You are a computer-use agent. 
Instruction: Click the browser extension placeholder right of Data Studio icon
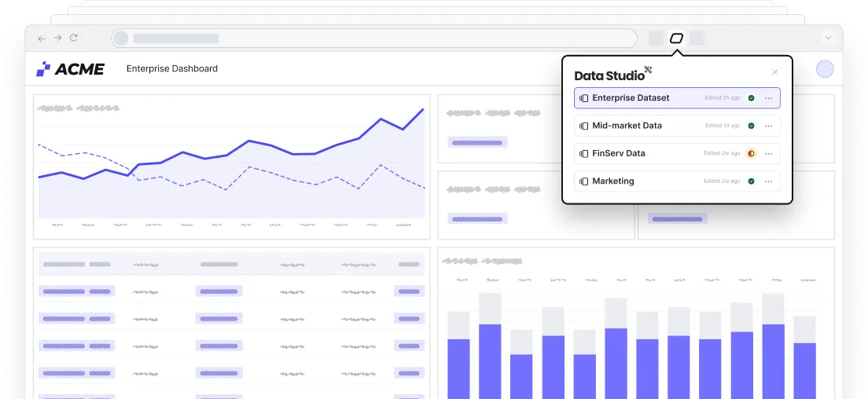(x=697, y=38)
